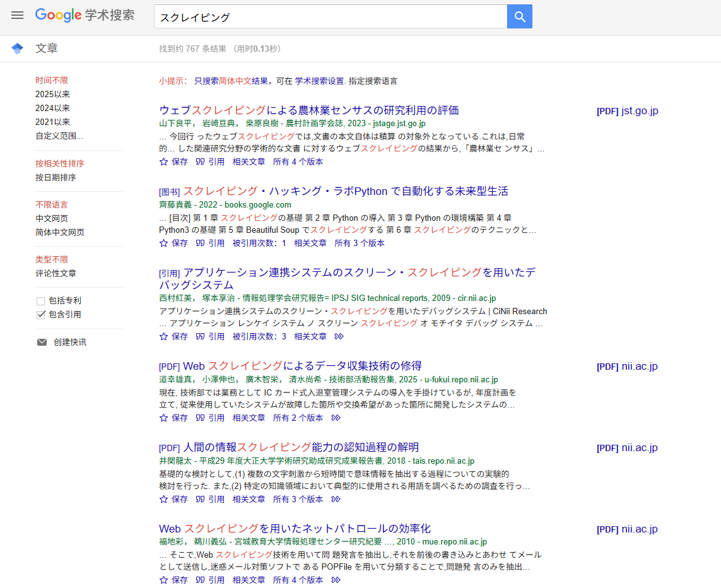Image resolution: width=721 pixels, height=588 pixels.
Task: Click the graduation cap articles icon
Action: pyautogui.click(x=17, y=49)
